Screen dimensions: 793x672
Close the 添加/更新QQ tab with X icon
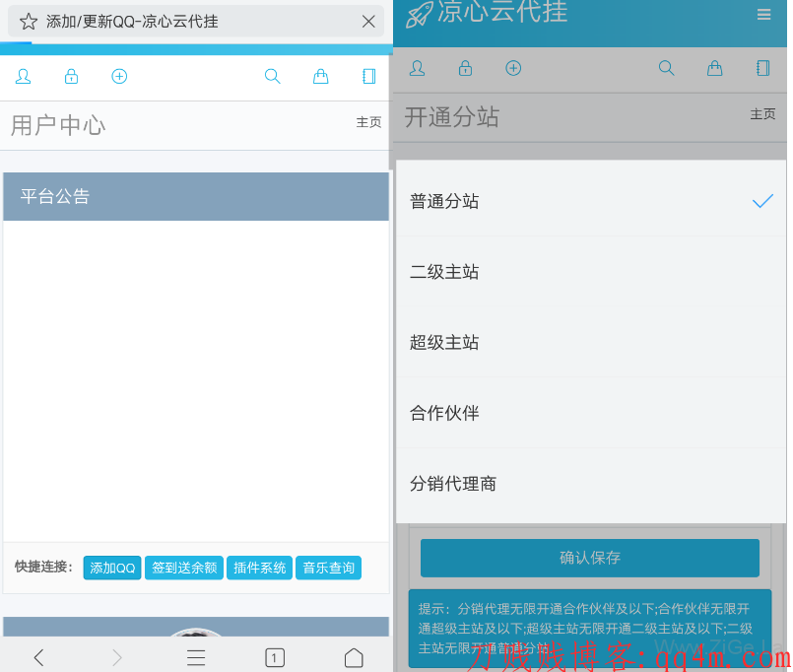point(368,22)
